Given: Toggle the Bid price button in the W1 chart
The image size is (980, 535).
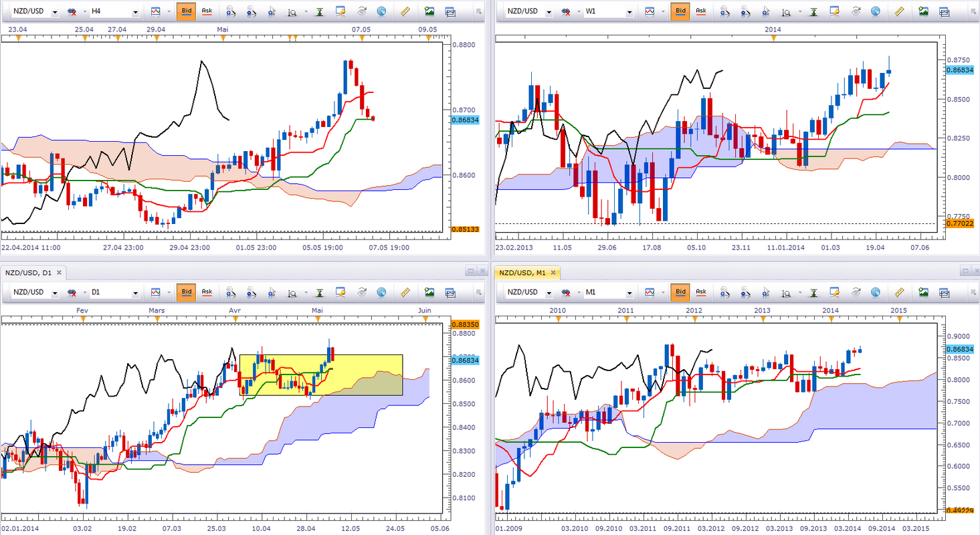Looking at the screenshot, I should pos(680,11).
